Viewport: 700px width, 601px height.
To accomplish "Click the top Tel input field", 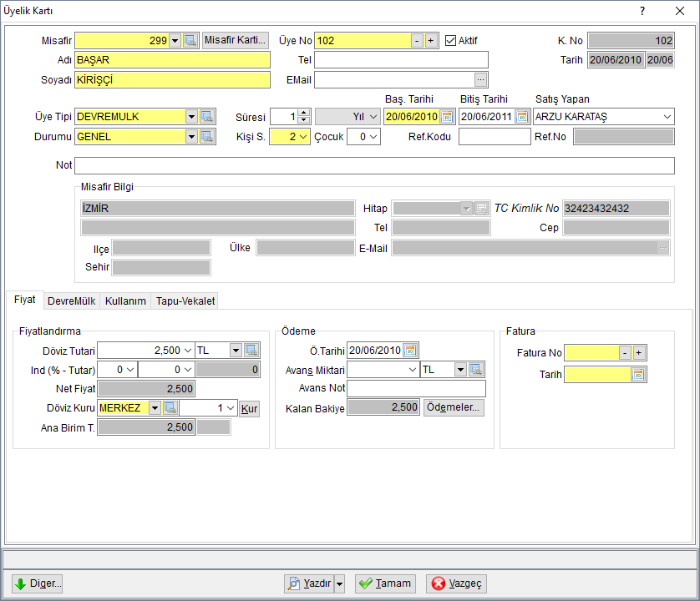I will 401,60.
